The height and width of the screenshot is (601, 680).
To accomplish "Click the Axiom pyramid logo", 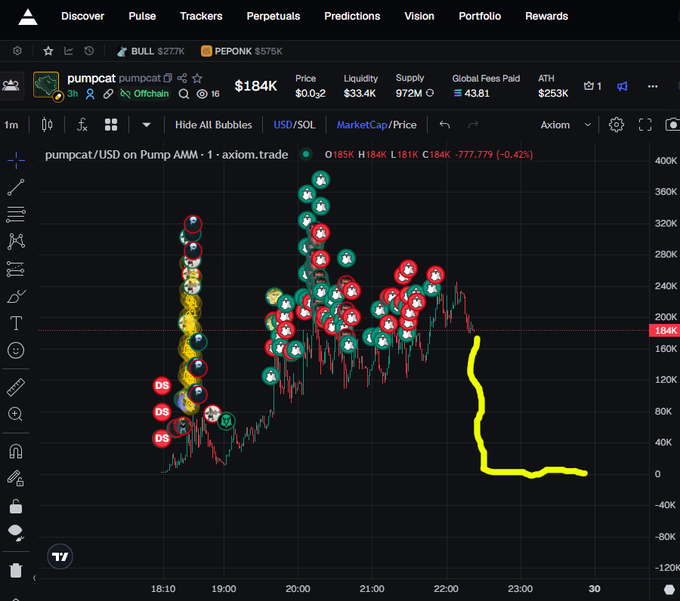I will point(28,17).
